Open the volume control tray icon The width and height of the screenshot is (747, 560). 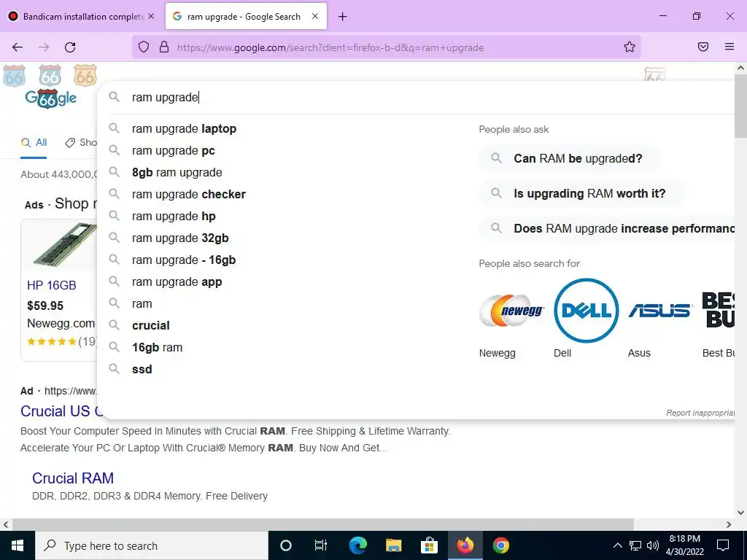pyautogui.click(x=653, y=545)
